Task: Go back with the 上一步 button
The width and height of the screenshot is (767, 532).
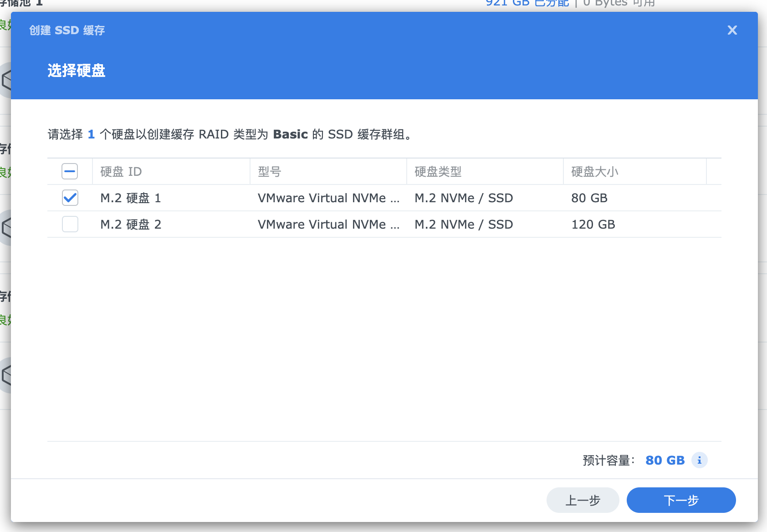Action: click(x=583, y=500)
